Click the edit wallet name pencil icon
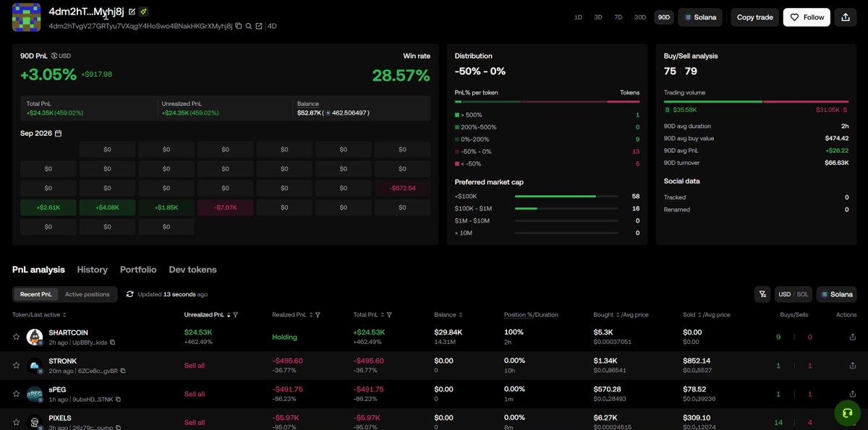This screenshot has width=868, height=430. coord(132,12)
